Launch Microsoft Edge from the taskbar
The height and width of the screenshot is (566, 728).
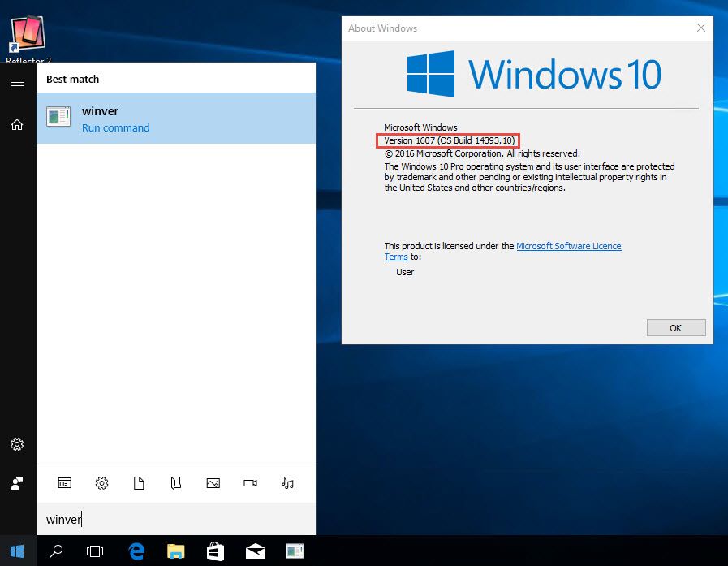click(x=136, y=551)
